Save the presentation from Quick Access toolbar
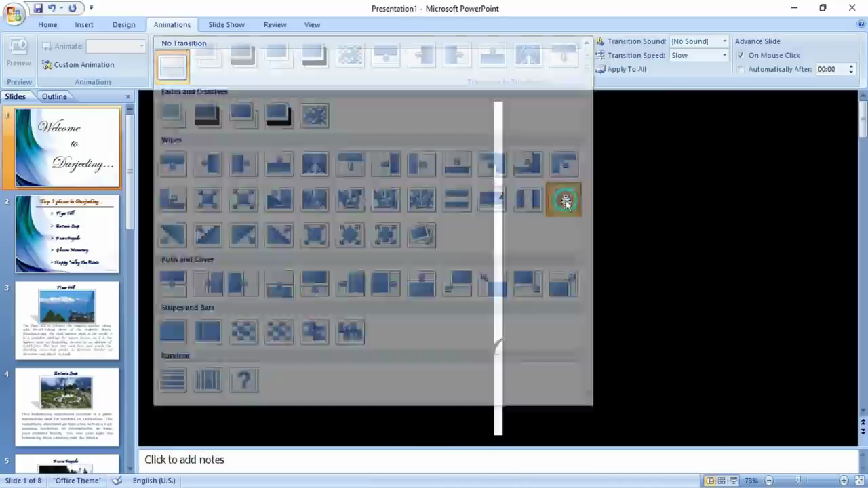Viewport: 868px width, 488px height. (x=38, y=9)
